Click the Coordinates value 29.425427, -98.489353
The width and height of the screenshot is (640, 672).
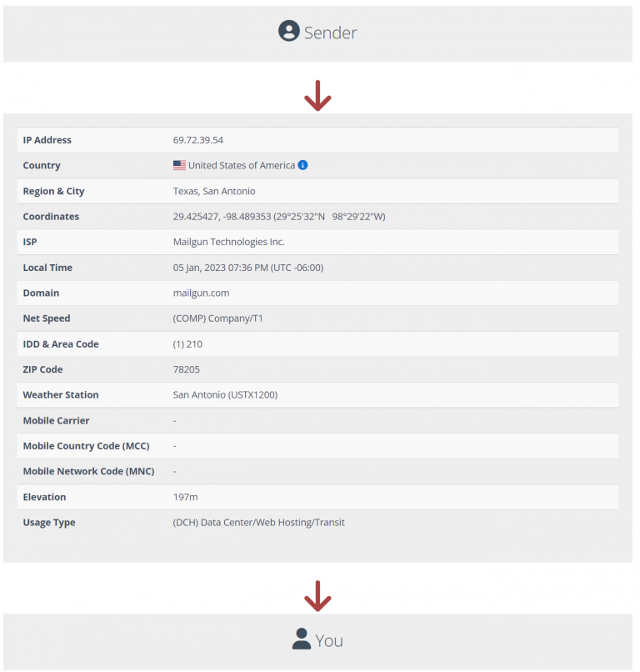tap(220, 216)
